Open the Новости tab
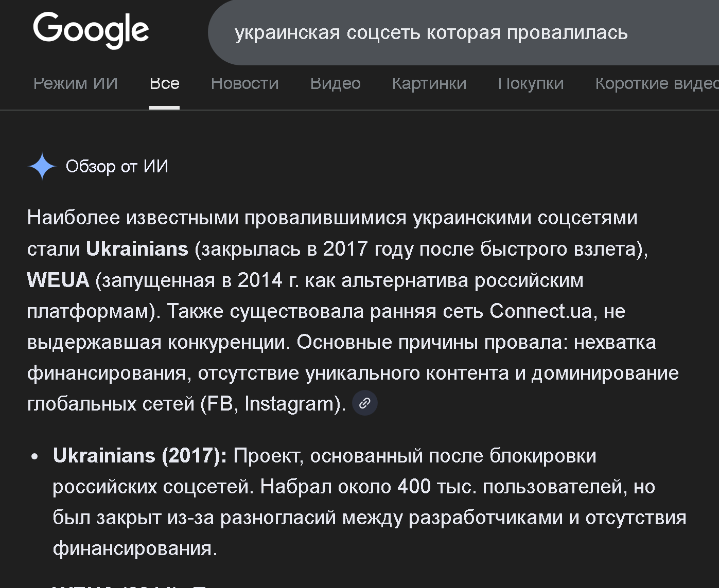 coord(244,83)
